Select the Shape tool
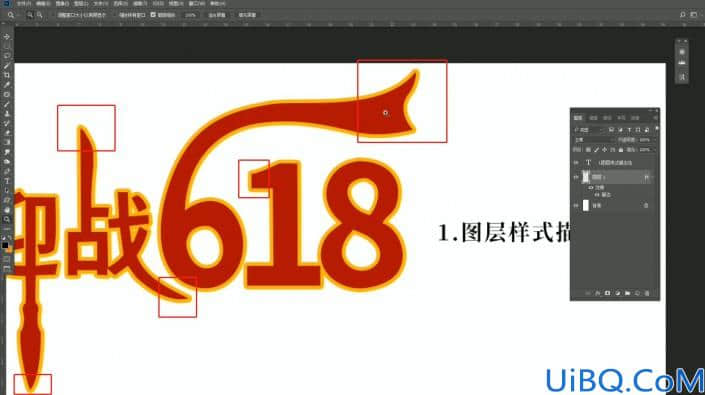This screenshot has width=705, height=395. [7, 200]
